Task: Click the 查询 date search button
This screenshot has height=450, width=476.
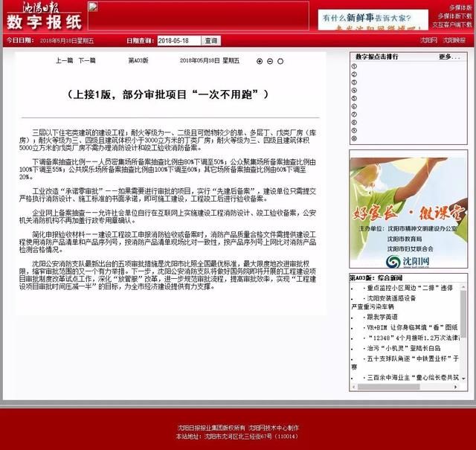Action: pos(211,41)
